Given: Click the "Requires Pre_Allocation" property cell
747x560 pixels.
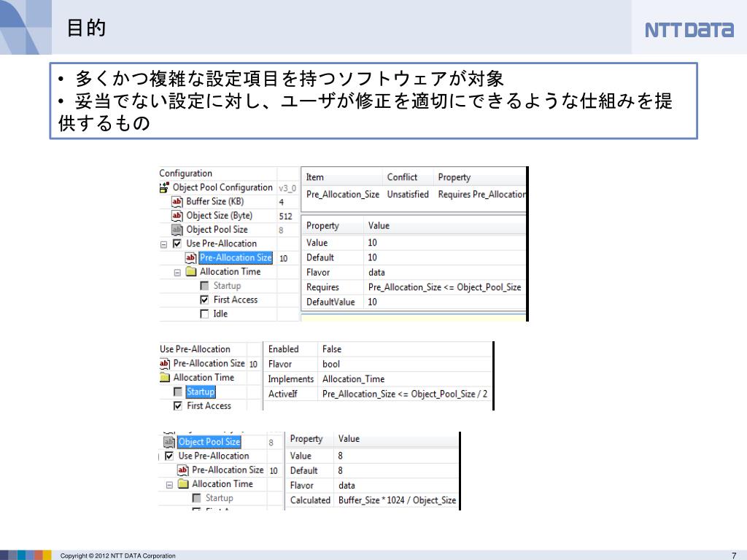Looking at the screenshot, I should 481,194.
